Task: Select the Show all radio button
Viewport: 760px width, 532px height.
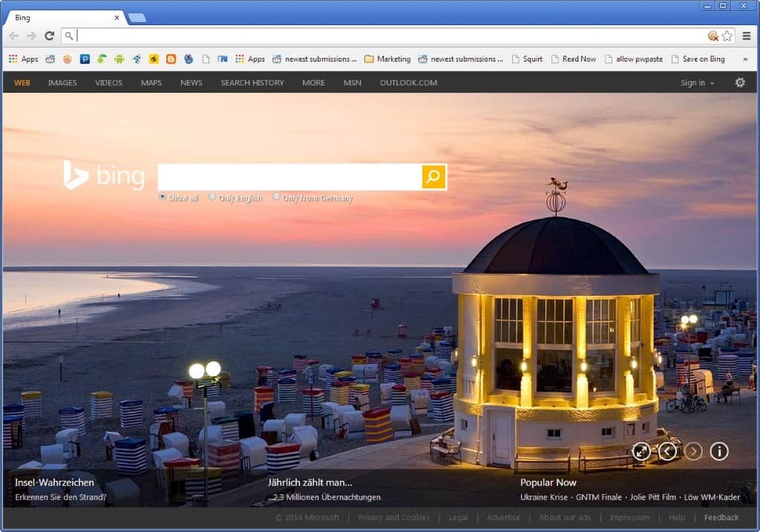Action: pyautogui.click(x=163, y=197)
